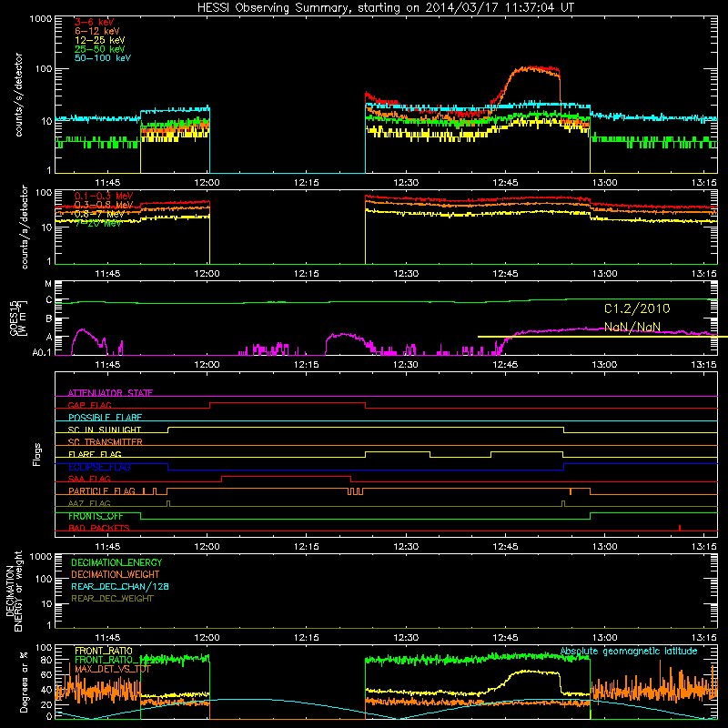Viewport: 728px width, 728px height.
Task: Click the ECLIPSE_FLAG label
Action: 99,467
